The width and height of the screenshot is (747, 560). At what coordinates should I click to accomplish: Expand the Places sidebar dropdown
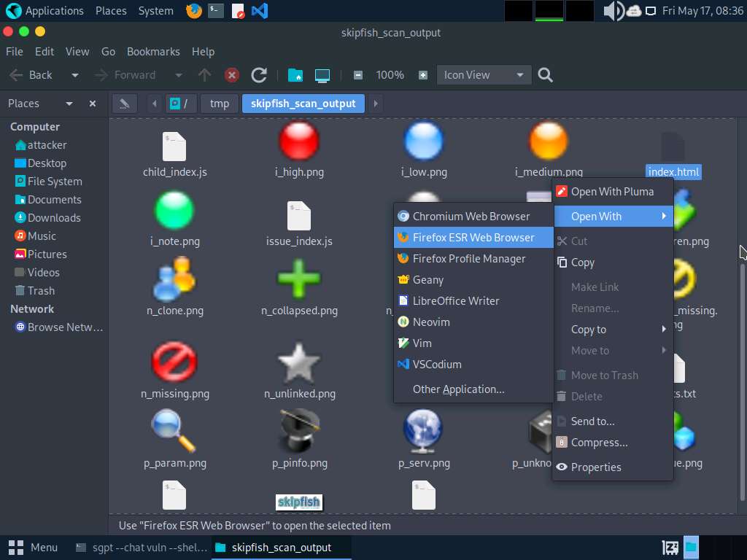click(69, 104)
